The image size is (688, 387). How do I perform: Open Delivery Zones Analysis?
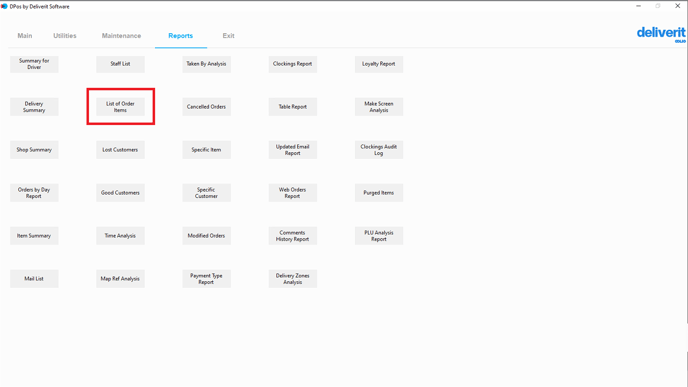click(x=293, y=279)
